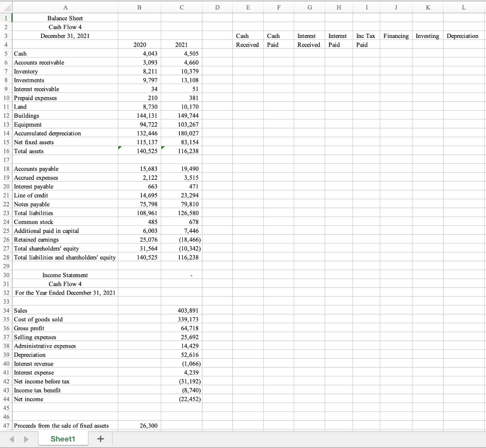Screen dimensions: 486x448
Task: Click Line of credit label
Action: pyautogui.click(x=31, y=195)
